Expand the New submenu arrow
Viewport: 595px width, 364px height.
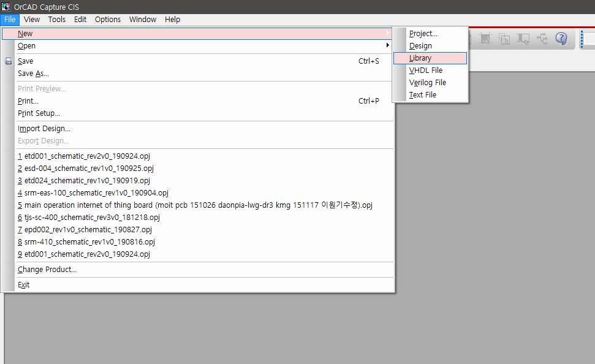point(387,34)
